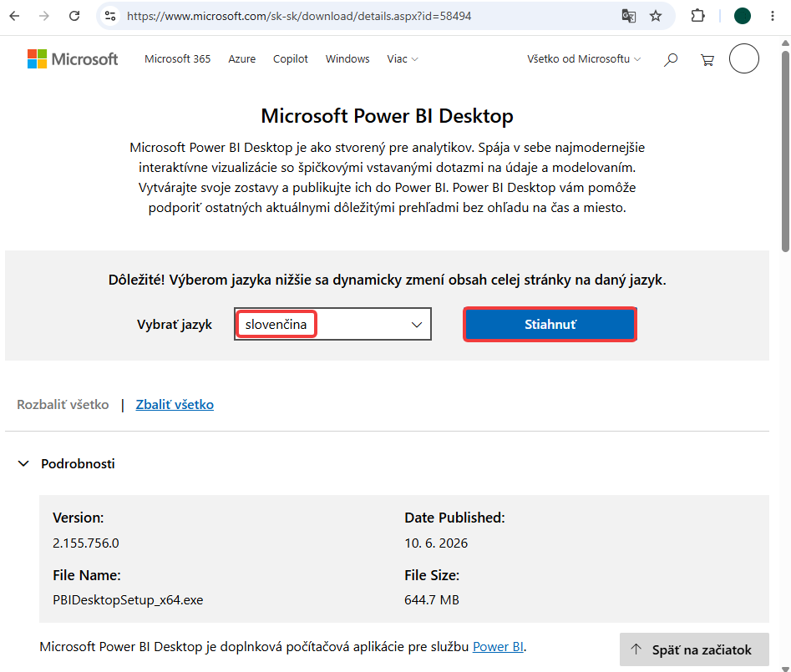Viewport: 791px width, 672px height.
Task: Expand Všetko od Microsoftu menu
Action: [x=584, y=59]
